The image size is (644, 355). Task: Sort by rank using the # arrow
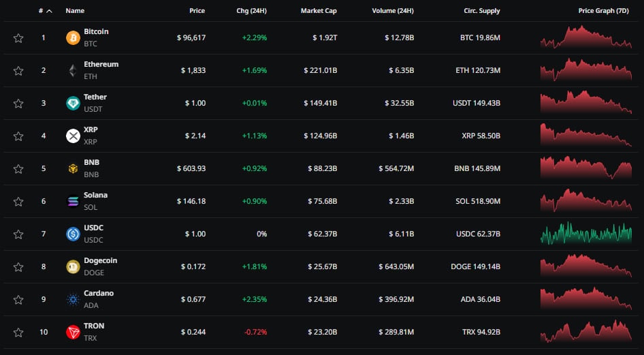coord(48,11)
